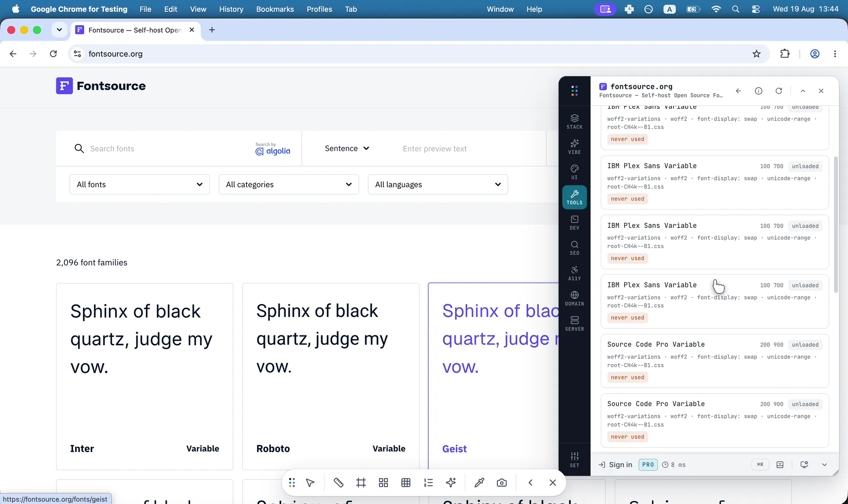Open Chrome extensions puzzle icon
The width and height of the screenshot is (848, 504).
(785, 54)
